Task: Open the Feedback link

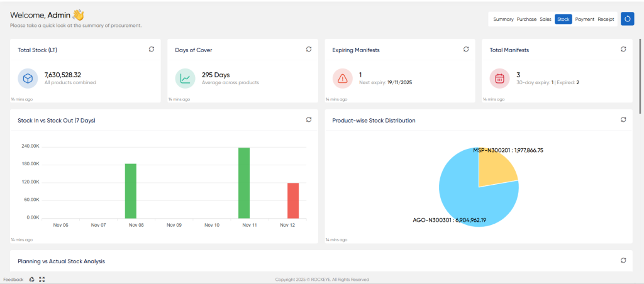Action: (x=14, y=280)
